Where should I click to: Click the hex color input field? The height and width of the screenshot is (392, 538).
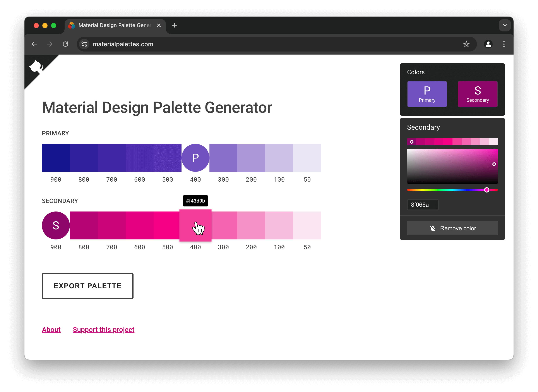[422, 205]
